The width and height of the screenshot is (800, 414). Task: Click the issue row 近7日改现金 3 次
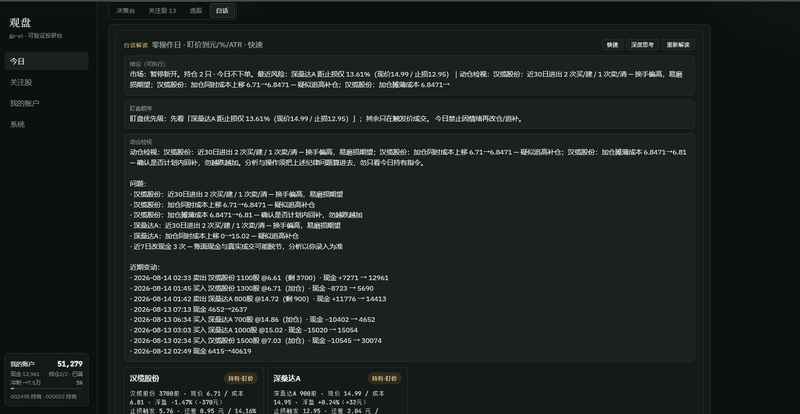click(x=236, y=247)
